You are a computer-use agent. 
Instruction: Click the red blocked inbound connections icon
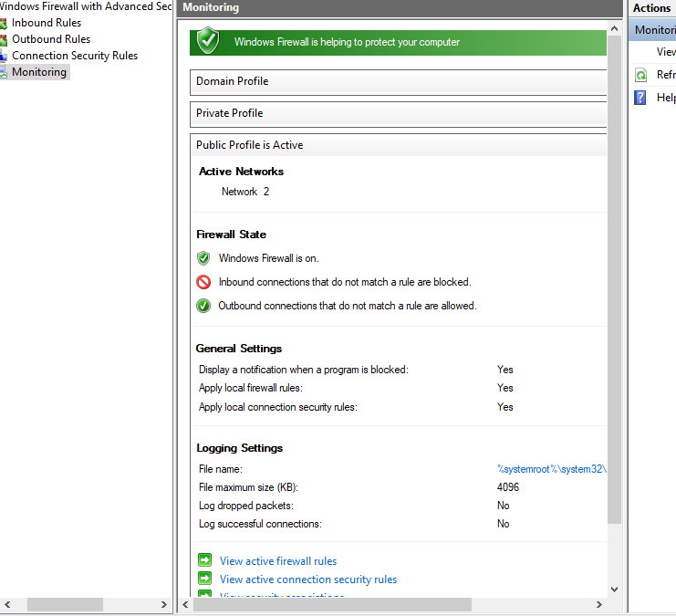[203, 282]
